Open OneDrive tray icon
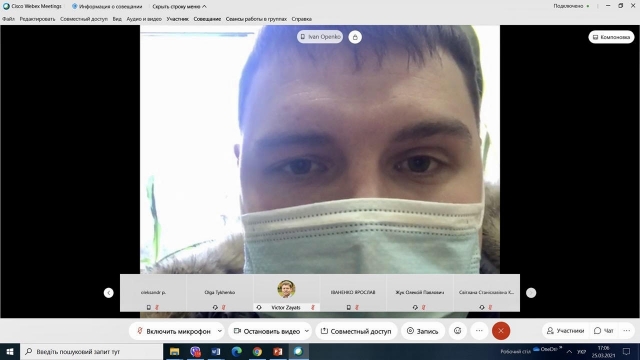640x360 pixels. (546, 349)
